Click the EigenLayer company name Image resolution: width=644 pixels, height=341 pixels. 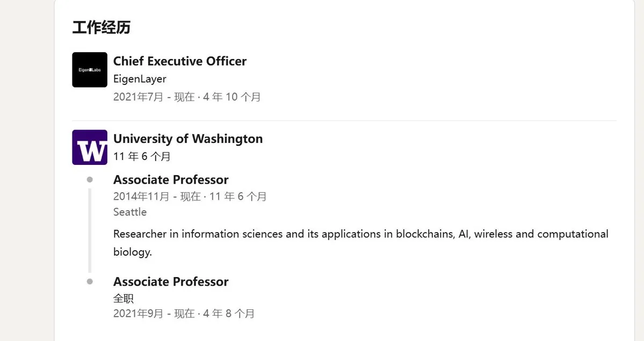click(140, 79)
